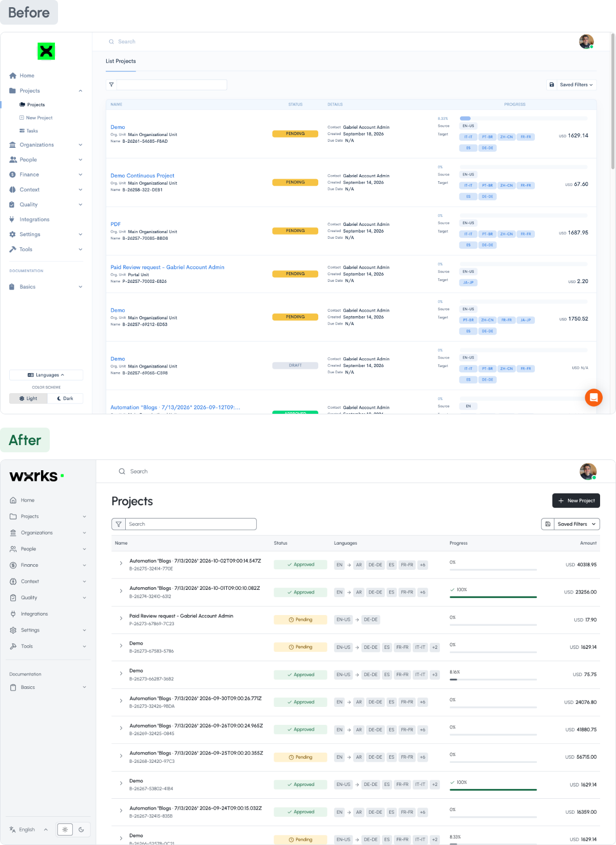Click the List Projects tab in Before panel

coord(121,61)
